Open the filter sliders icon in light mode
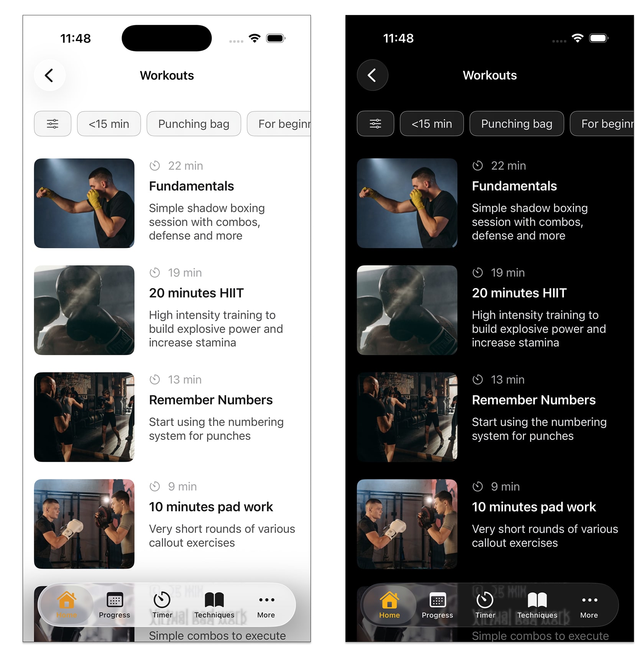 tap(53, 124)
